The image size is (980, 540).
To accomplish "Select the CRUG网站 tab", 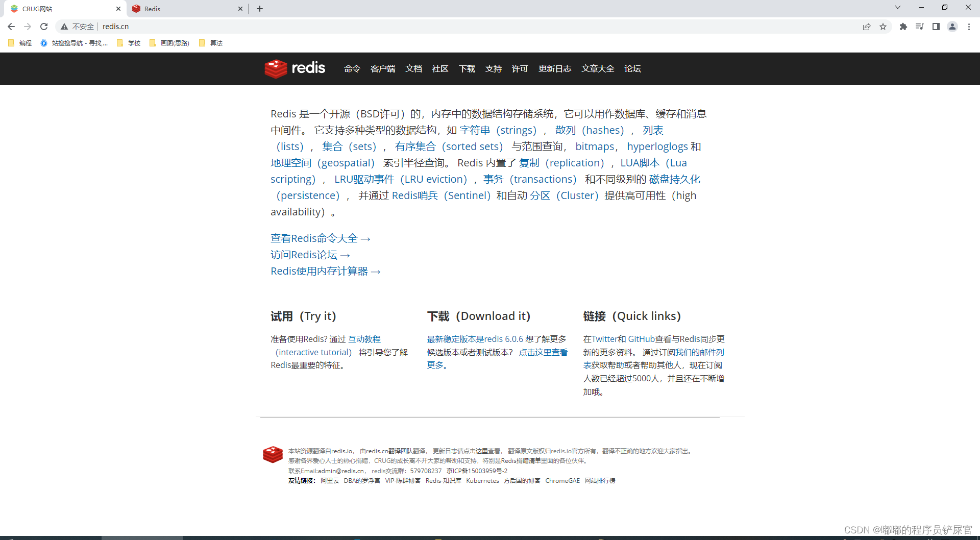I will tap(64, 9).
